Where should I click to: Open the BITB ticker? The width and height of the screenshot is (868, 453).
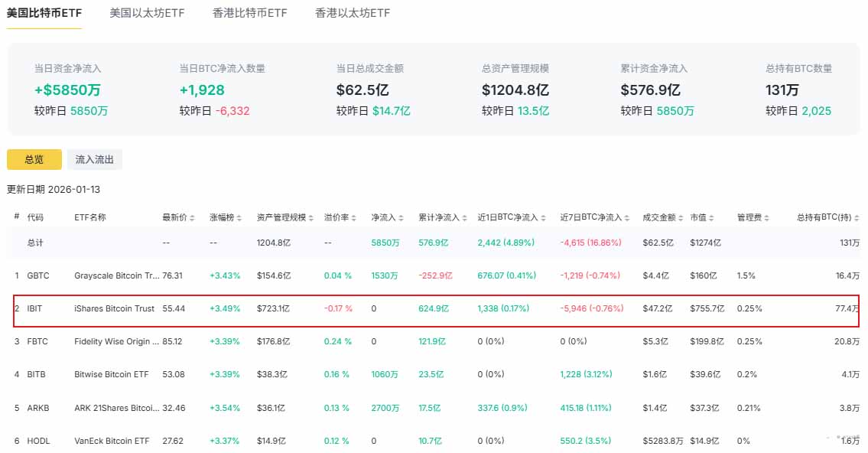(37, 374)
